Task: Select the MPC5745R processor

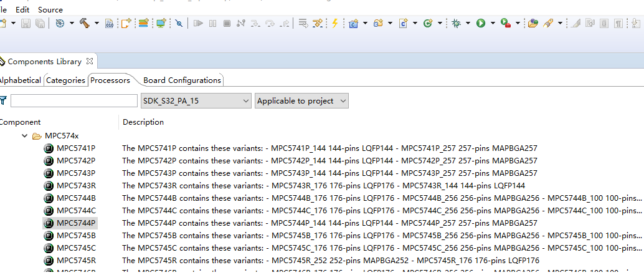Action: pos(76,260)
